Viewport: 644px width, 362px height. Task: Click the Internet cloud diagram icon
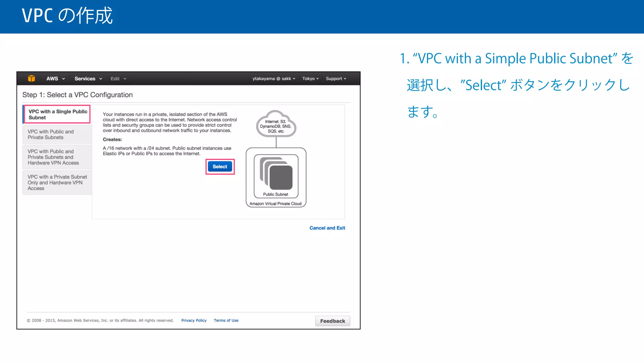click(x=276, y=124)
